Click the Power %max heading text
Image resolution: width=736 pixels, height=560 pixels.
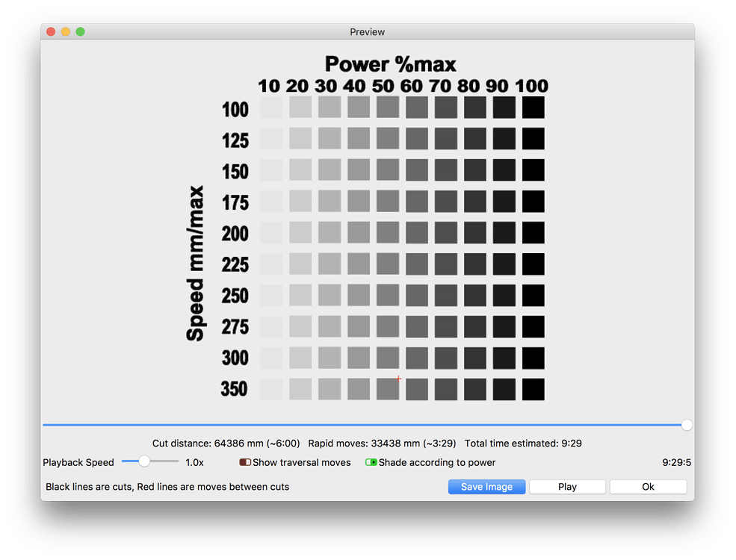[x=391, y=64]
